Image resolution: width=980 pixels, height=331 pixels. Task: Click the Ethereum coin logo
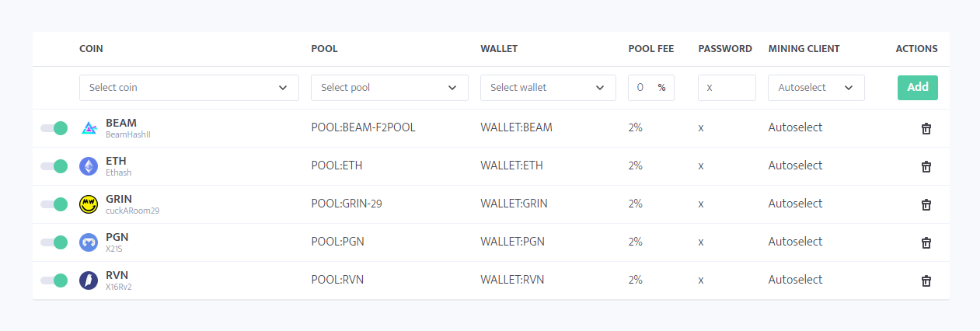tap(89, 166)
